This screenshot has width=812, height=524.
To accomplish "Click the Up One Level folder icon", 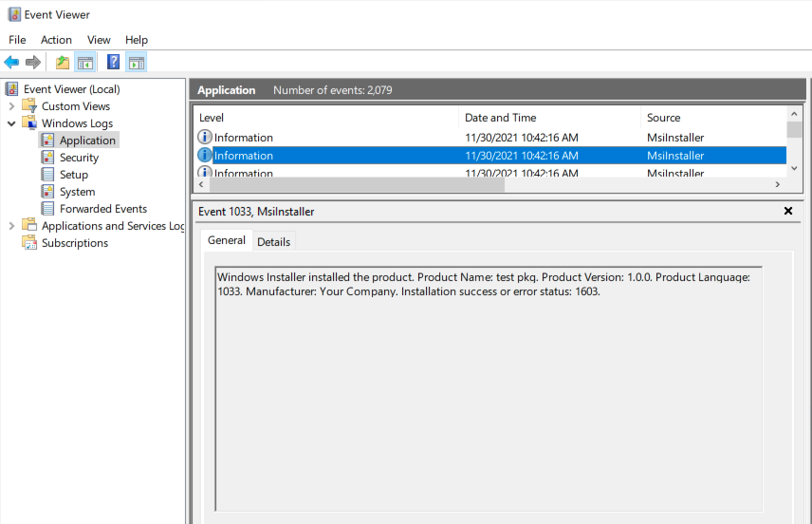I will (x=63, y=63).
